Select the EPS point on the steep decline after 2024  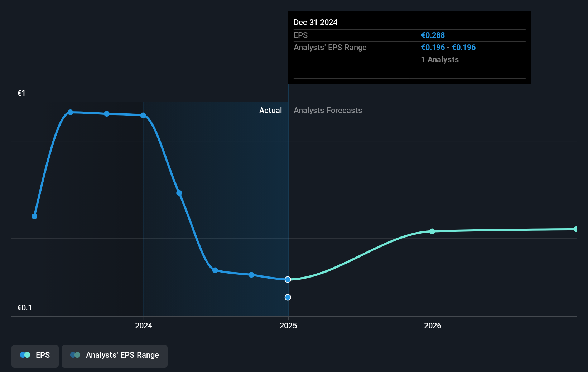click(179, 193)
